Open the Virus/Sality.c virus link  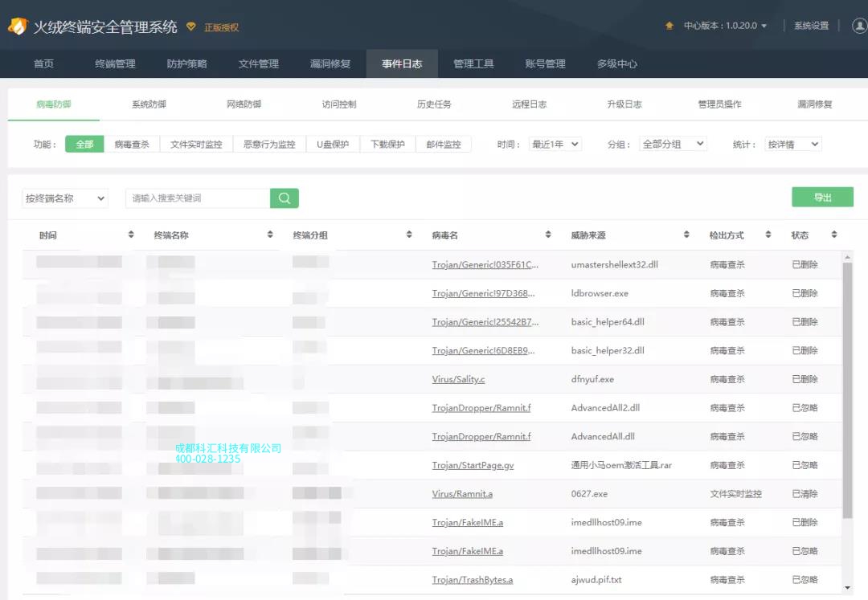point(458,379)
